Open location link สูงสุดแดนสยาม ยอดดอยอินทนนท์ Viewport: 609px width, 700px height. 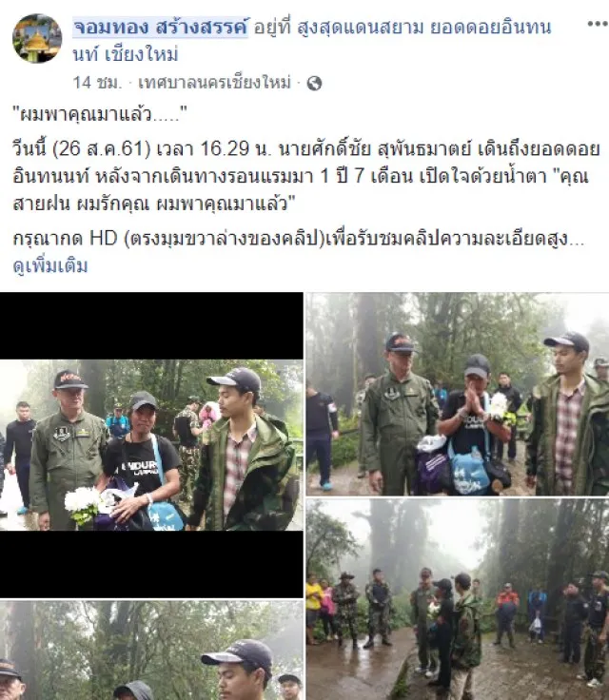[x=313, y=41]
